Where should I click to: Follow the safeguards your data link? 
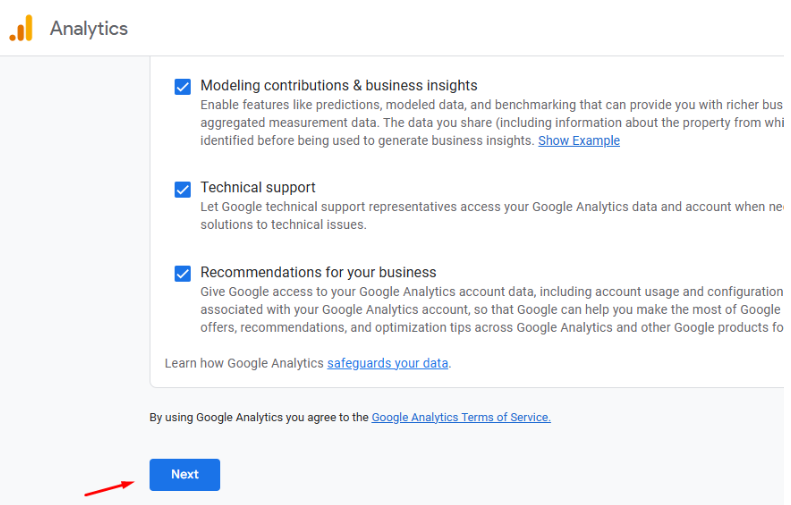click(x=387, y=363)
